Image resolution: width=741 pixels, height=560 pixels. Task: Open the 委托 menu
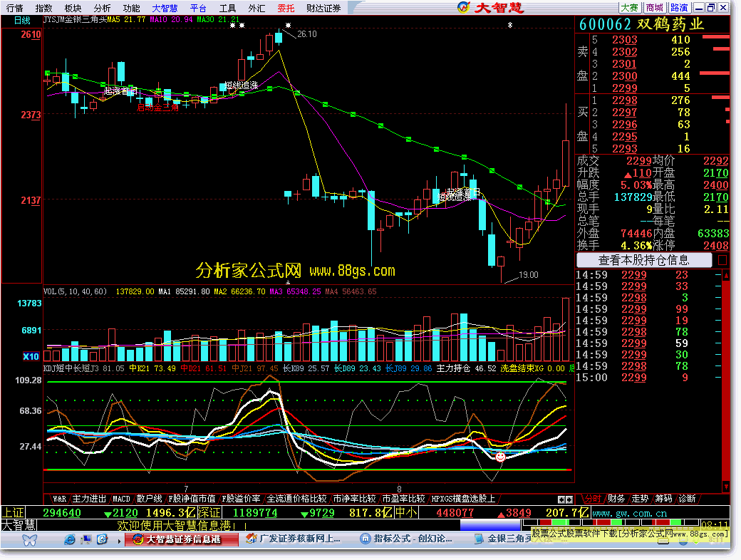[x=286, y=8]
